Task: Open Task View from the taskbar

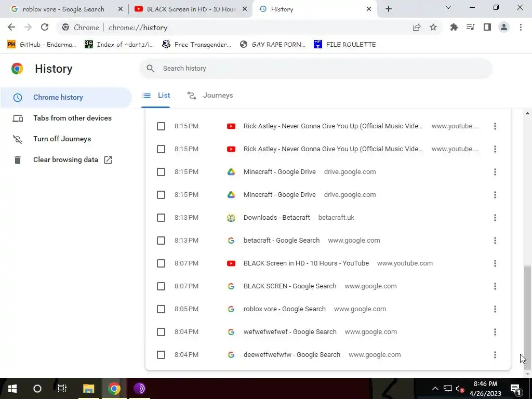Action: click(x=62, y=389)
